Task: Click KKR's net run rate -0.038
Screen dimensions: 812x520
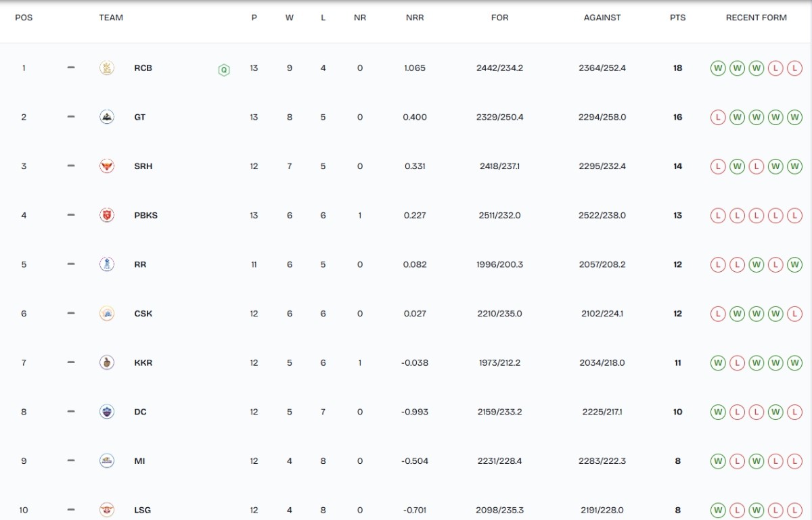Action: coord(415,363)
